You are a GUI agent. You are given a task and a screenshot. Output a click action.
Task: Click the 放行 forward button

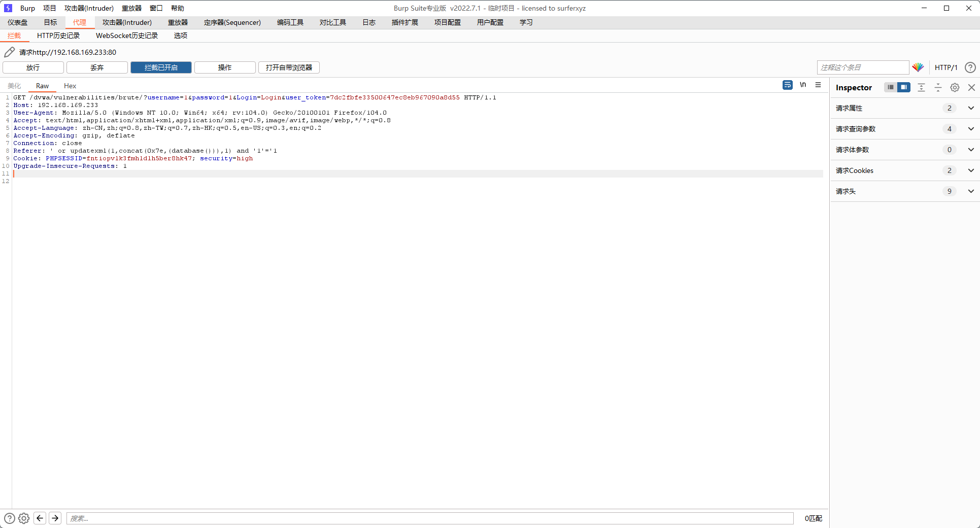point(33,67)
